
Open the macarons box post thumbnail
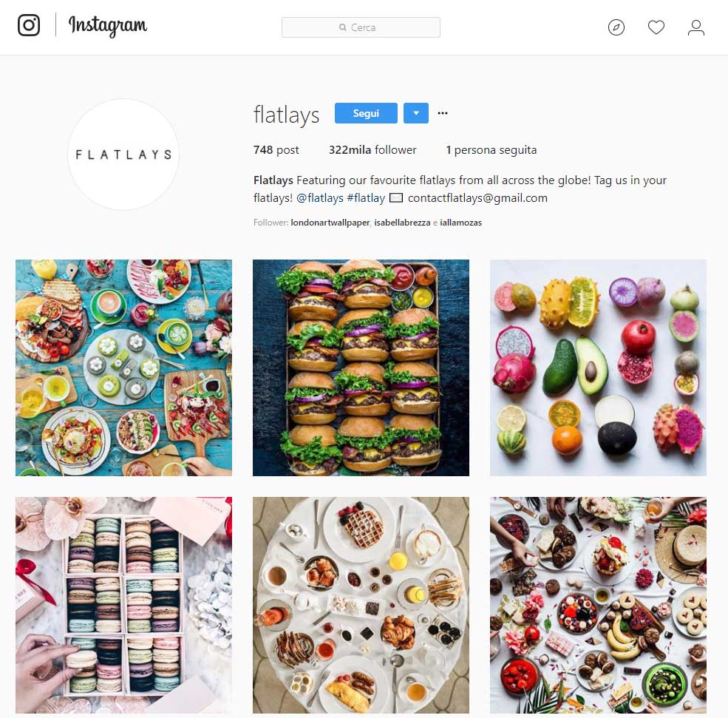point(123,605)
